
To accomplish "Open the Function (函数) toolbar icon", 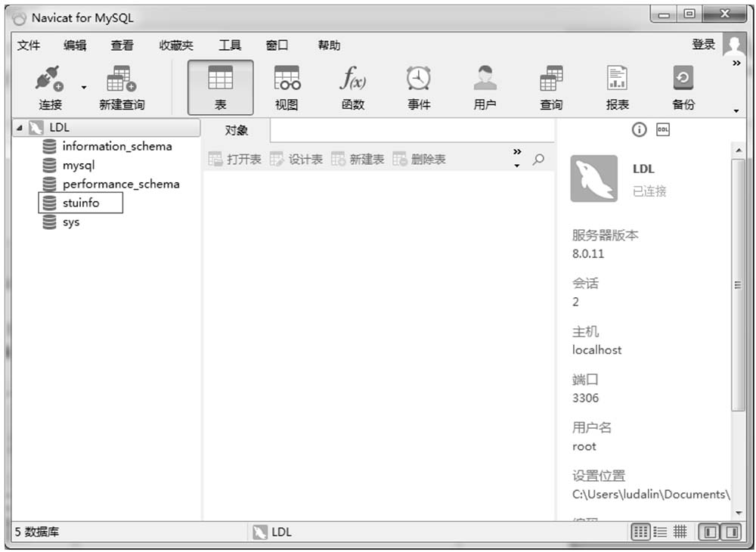I will pos(353,78).
